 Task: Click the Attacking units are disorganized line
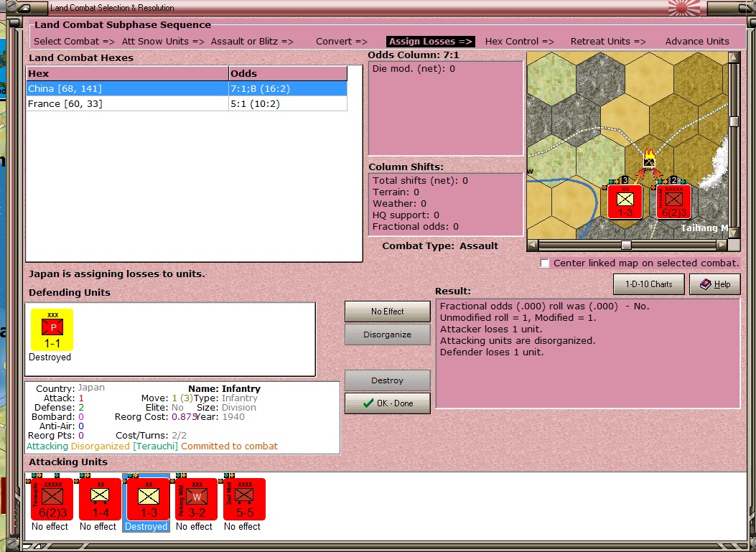518,341
